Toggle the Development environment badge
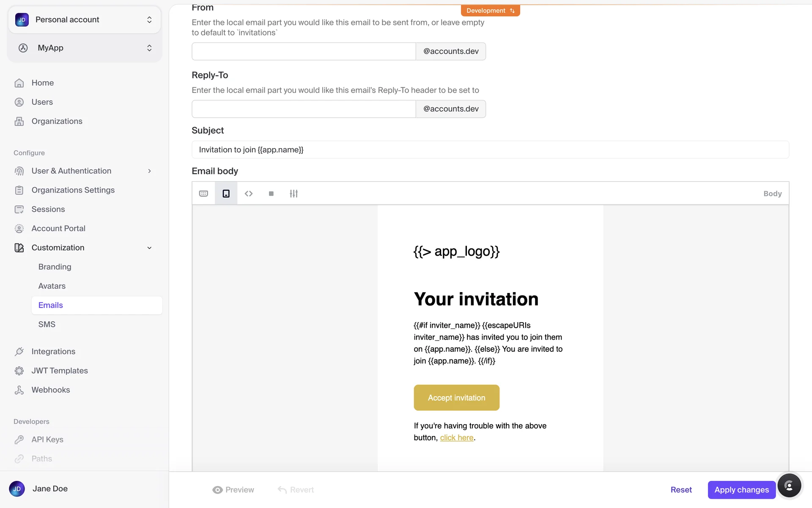Image resolution: width=812 pixels, height=508 pixels. pos(490,11)
